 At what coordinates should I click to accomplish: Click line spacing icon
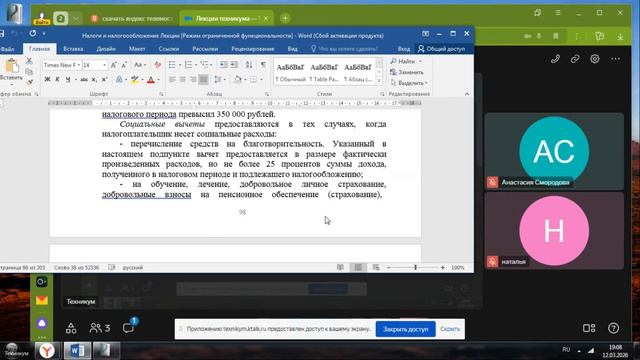click(x=218, y=80)
